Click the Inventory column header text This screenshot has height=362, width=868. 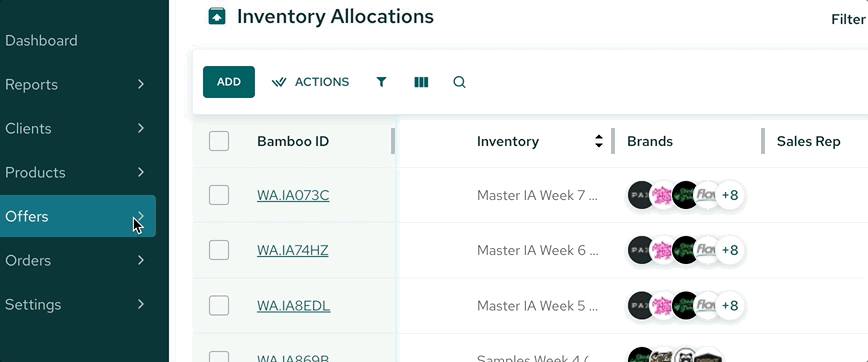[508, 141]
